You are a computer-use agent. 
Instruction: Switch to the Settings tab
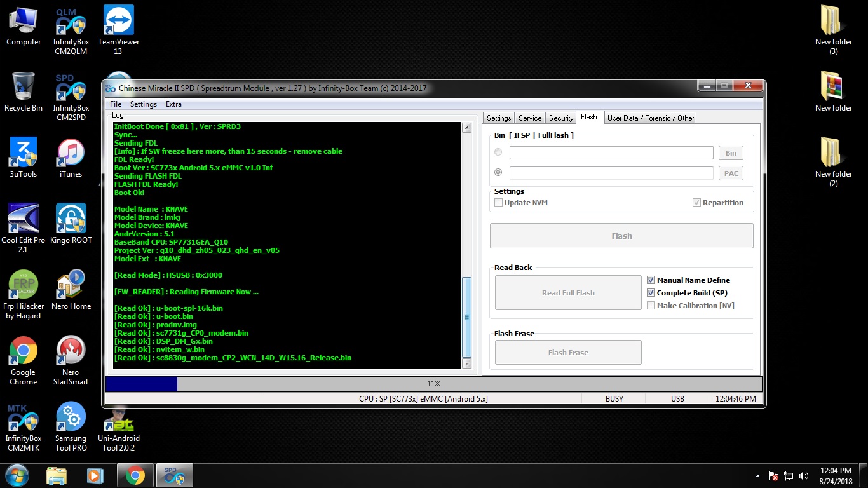click(x=499, y=118)
